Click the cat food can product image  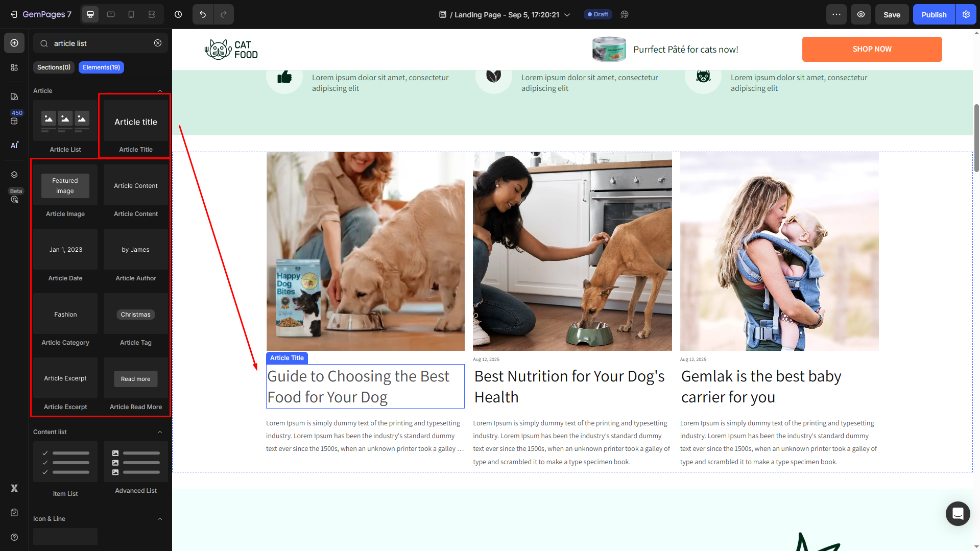point(609,49)
